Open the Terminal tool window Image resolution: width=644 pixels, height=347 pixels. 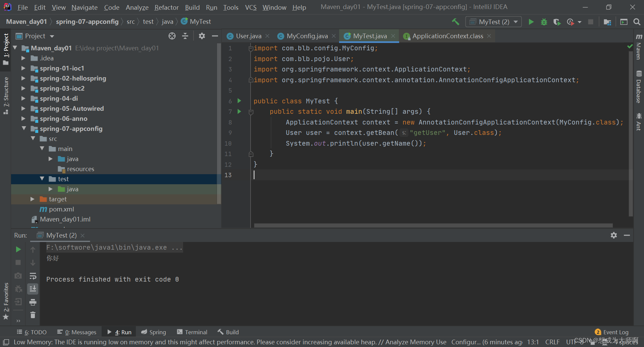click(x=192, y=332)
